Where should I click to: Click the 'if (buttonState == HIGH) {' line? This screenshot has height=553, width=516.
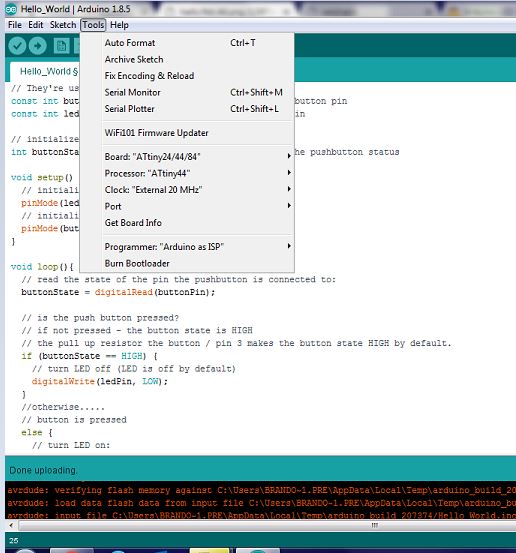89,356
